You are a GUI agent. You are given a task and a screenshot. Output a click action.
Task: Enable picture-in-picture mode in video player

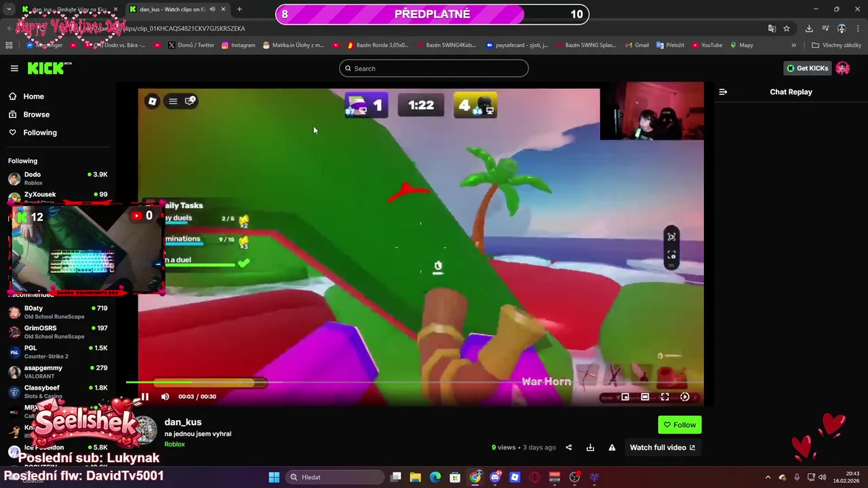(625, 396)
